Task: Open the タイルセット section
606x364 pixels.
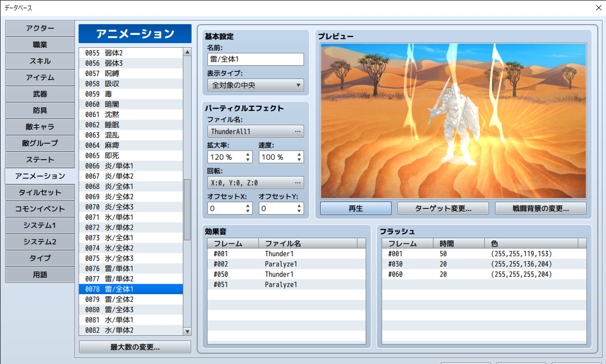Action: pyautogui.click(x=40, y=193)
